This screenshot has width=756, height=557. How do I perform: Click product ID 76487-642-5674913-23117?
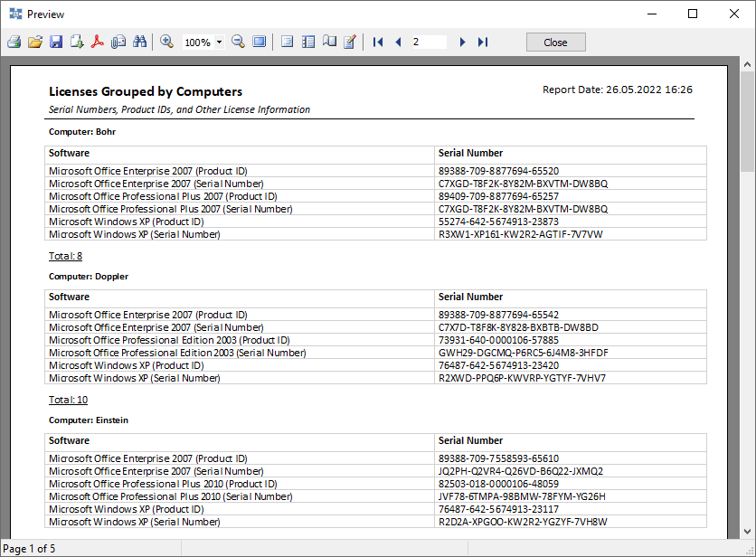[498, 509]
